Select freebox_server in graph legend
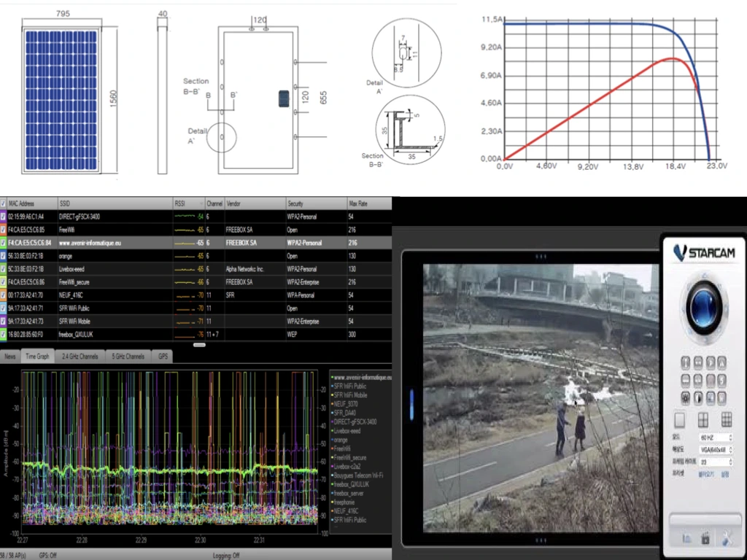This screenshot has height=560, width=747. click(x=348, y=494)
